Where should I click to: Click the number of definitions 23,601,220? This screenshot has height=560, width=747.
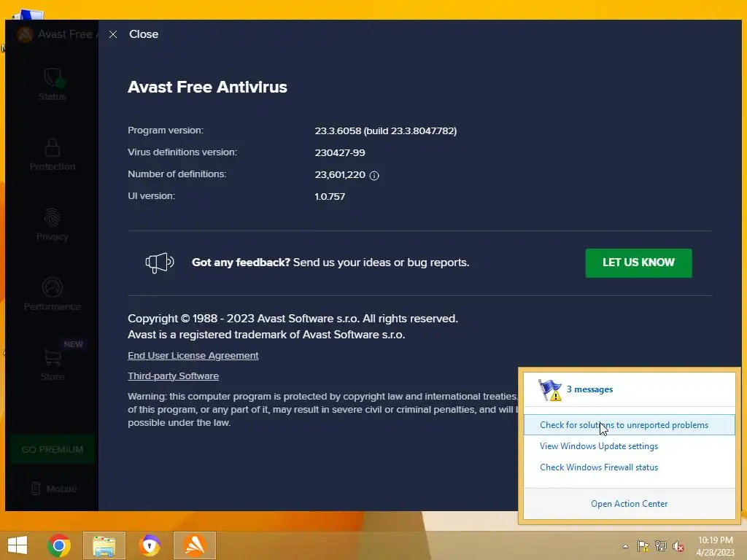(x=340, y=175)
